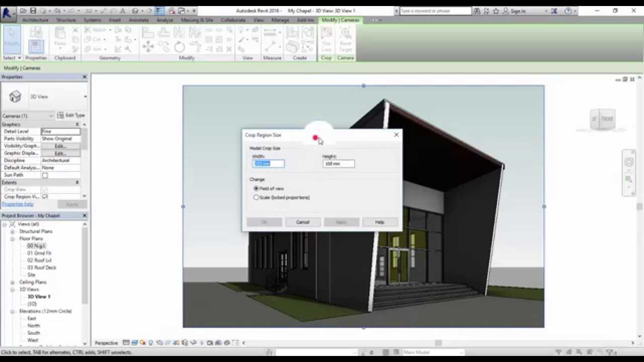644x362 pixels.
Task: Click Cancel in Crop Region Size dialog
Action: [303, 222]
